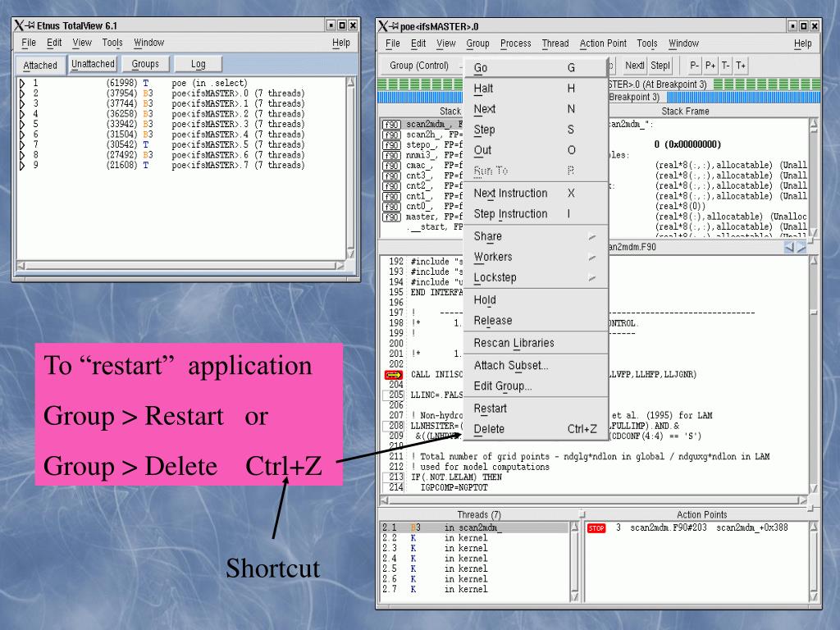Choose Edit Group... menu item

[x=535, y=386]
